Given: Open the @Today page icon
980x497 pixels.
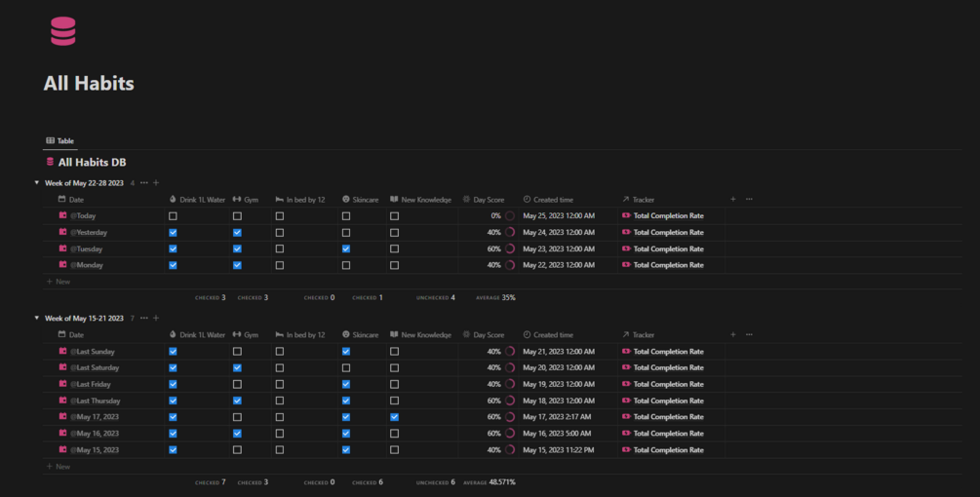Looking at the screenshot, I should point(62,215).
